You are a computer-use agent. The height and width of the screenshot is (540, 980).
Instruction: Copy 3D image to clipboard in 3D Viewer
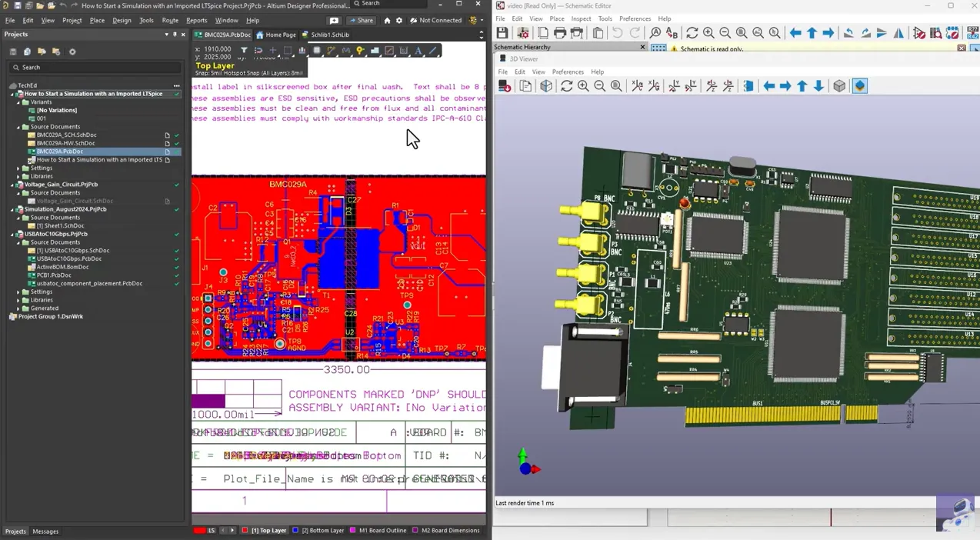[x=525, y=86]
